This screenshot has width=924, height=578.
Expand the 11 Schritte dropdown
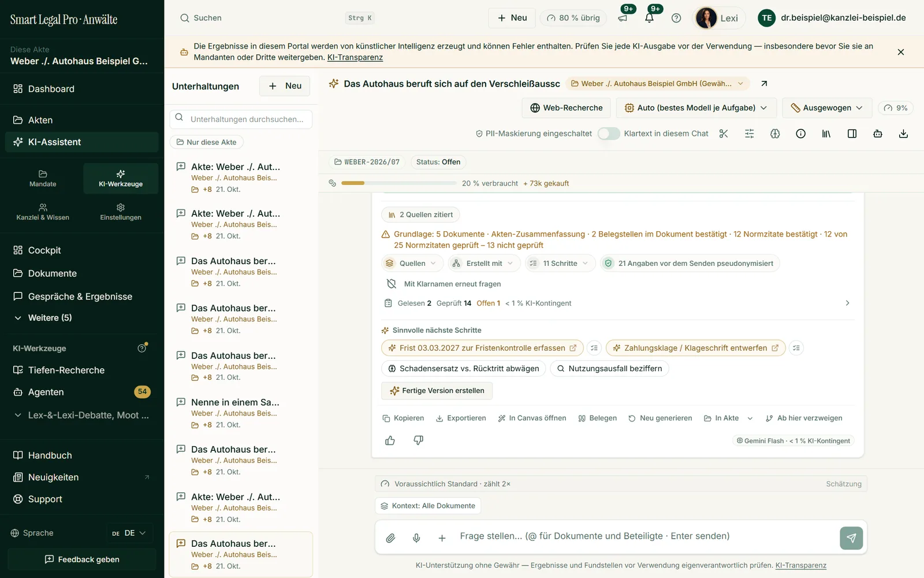pyautogui.click(x=560, y=264)
